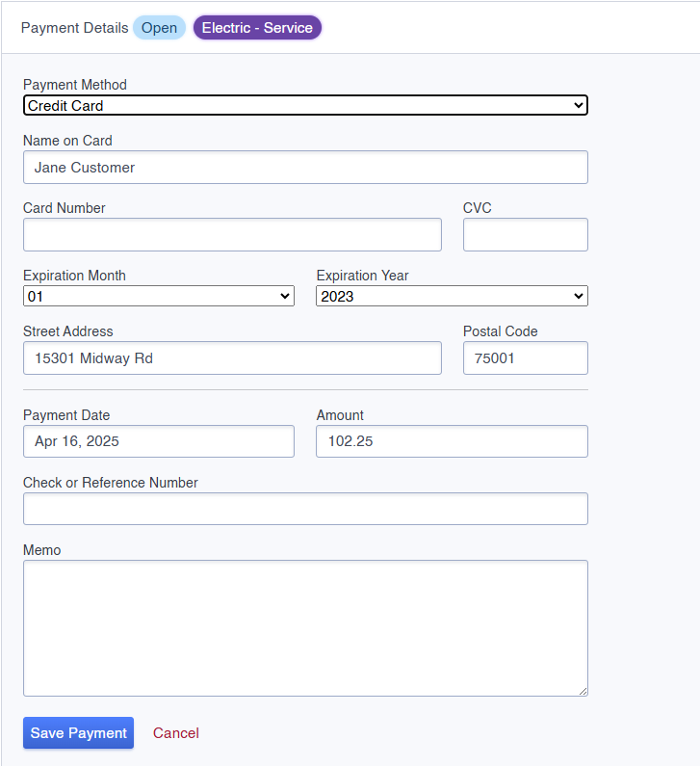Open the Expiration Year dropdown
The image size is (700, 766).
coord(452,296)
